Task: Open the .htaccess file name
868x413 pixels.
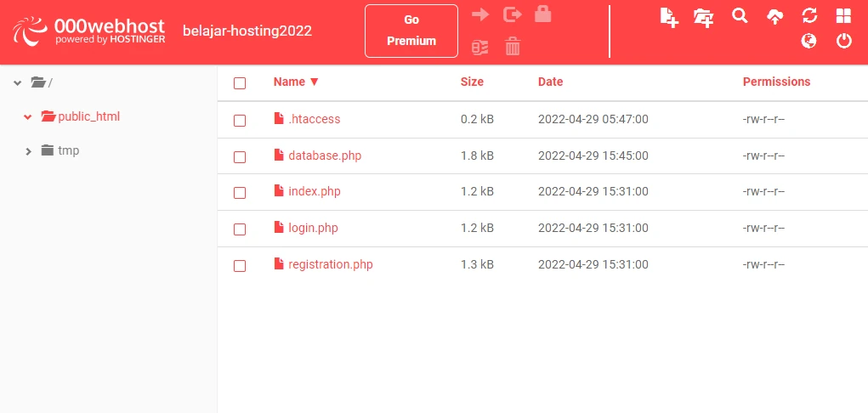Action: [x=315, y=119]
